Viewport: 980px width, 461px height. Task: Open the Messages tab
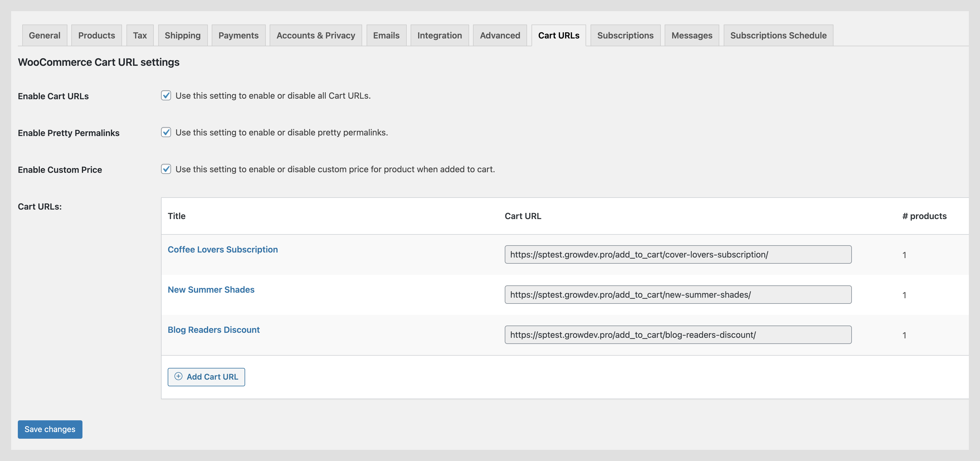click(692, 35)
